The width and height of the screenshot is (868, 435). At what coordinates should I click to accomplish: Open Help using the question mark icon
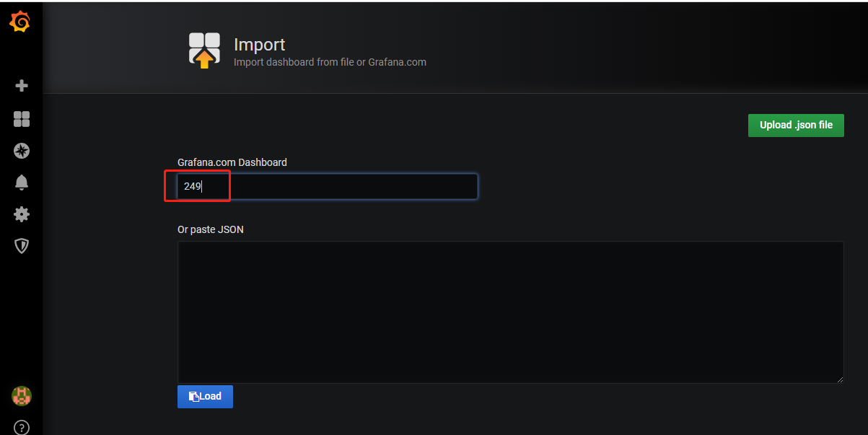(21, 427)
